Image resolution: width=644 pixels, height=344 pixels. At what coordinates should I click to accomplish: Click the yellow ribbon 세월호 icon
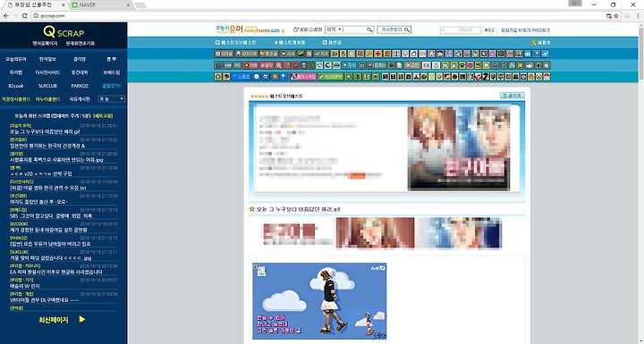coord(533,42)
